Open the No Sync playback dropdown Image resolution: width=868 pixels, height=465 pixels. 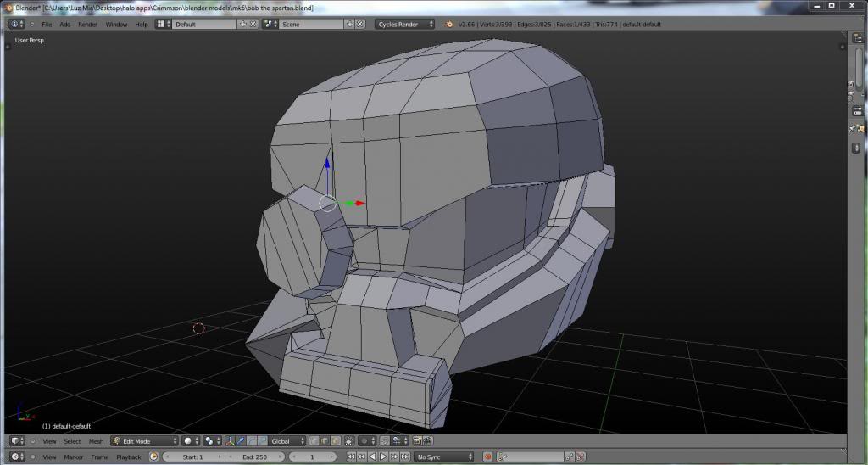pyautogui.click(x=442, y=457)
